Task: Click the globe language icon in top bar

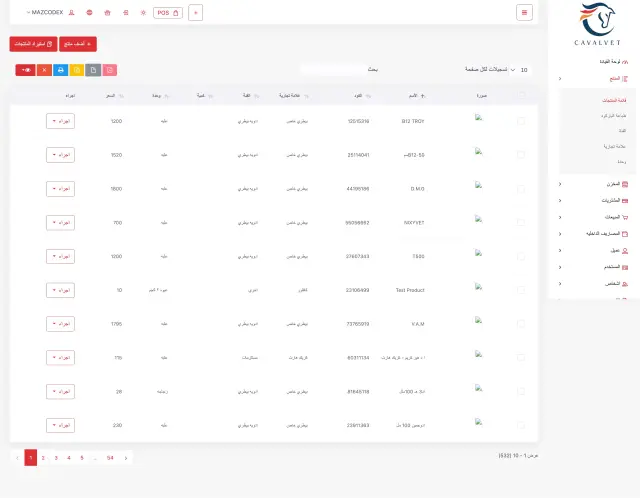Action: click(89, 13)
